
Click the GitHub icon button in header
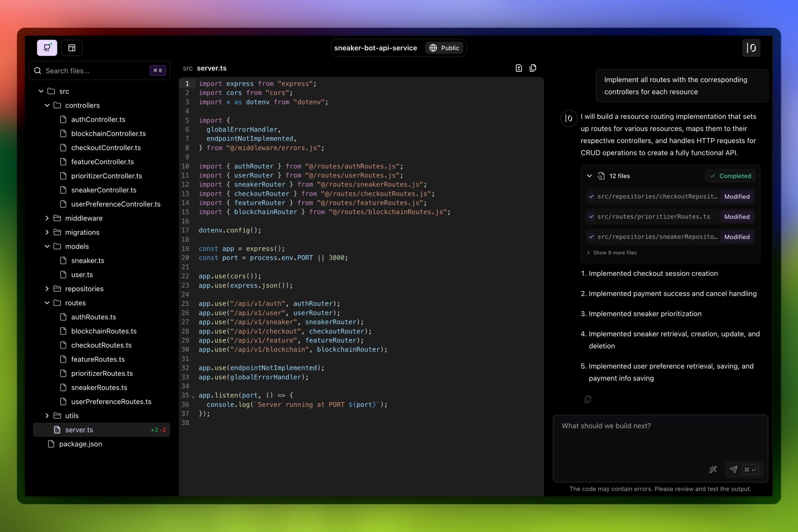47,48
